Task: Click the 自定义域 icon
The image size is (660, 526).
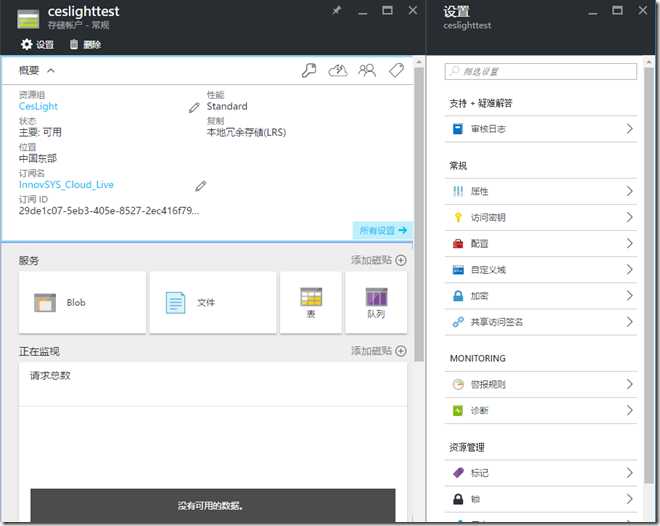Action: (458, 270)
